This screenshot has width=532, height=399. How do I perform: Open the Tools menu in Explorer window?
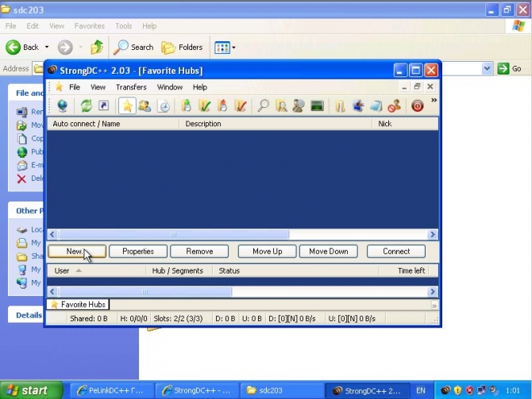(124, 25)
